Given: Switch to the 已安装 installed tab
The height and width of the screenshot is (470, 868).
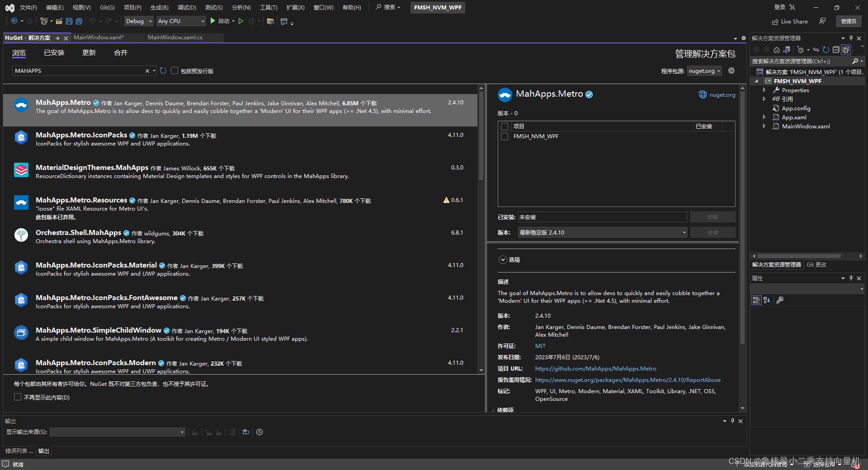Looking at the screenshot, I should coord(54,53).
